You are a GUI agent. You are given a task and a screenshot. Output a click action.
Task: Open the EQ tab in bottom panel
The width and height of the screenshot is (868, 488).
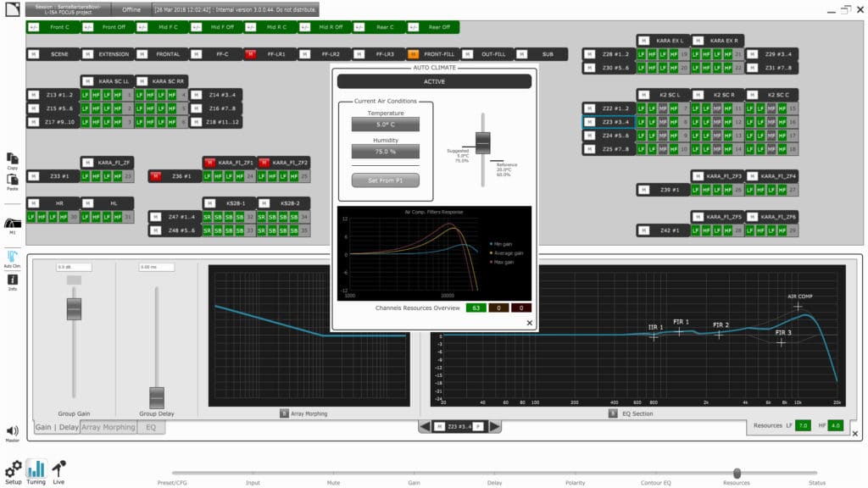tap(151, 428)
